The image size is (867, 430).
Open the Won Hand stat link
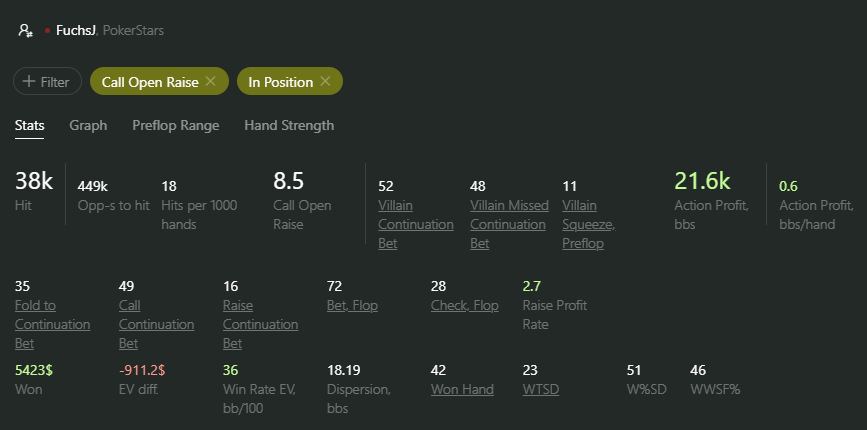click(462, 389)
